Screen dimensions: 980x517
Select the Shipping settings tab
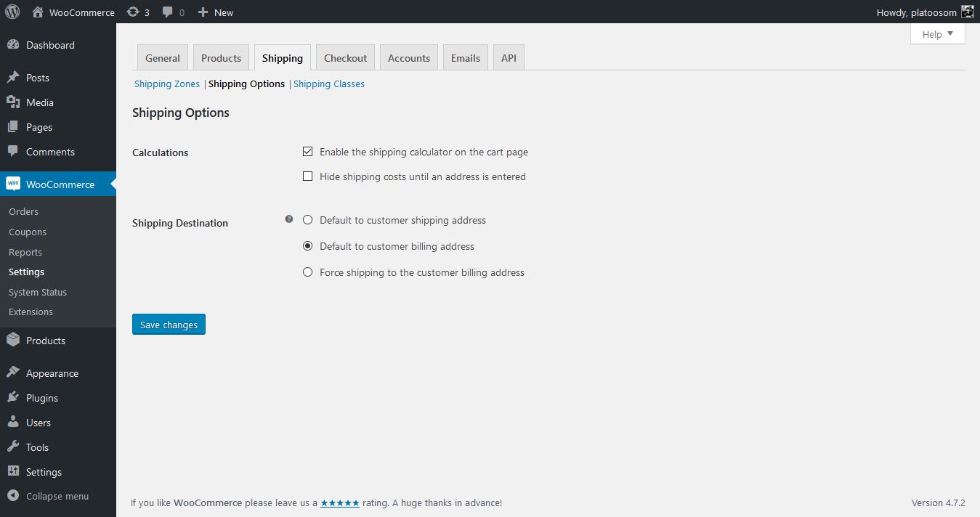coord(283,58)
